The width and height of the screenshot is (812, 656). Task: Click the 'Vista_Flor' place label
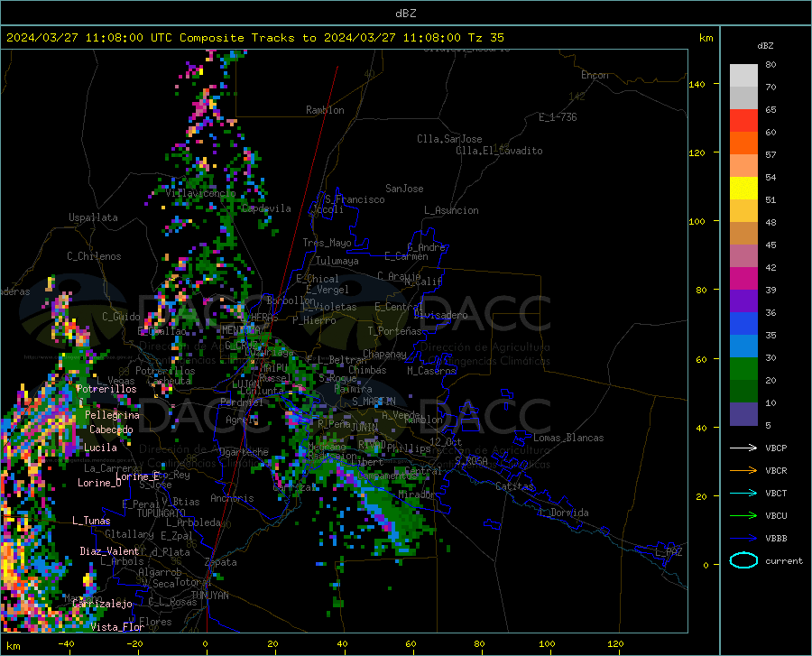point(117,627)
